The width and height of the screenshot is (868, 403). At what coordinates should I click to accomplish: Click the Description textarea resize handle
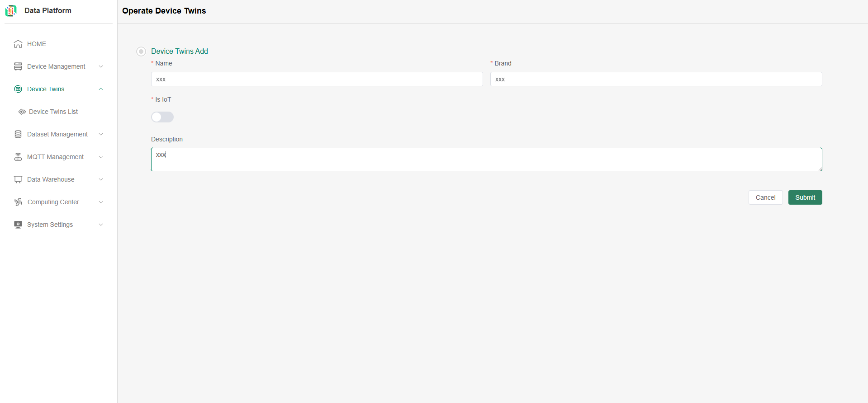(820, 169)
